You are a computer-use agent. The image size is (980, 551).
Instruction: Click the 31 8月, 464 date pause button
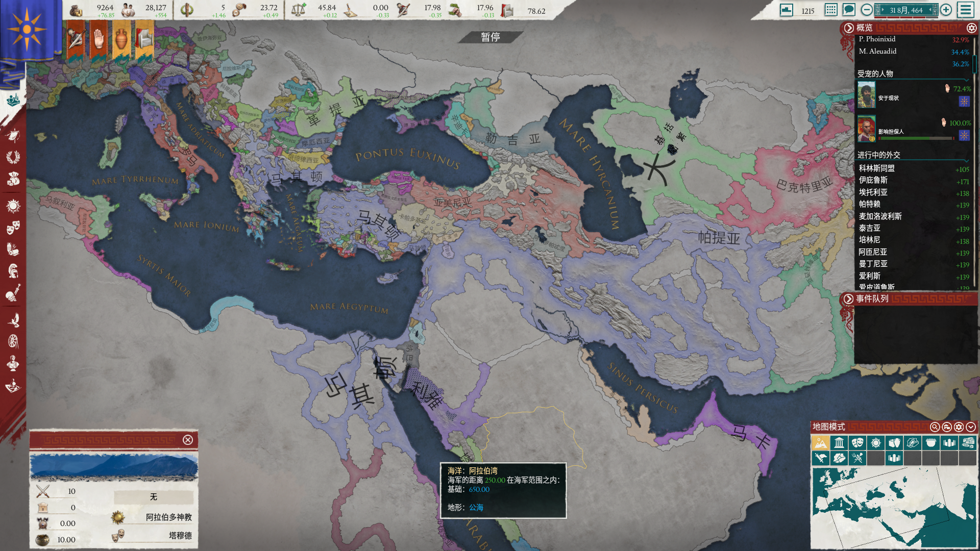pyautogui.click(x=906, y=10)
